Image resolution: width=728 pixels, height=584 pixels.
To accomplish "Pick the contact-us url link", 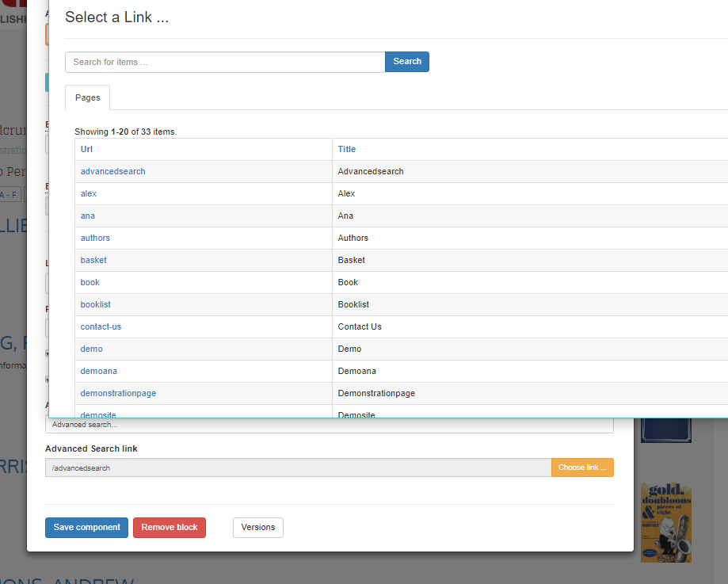I will (101, 326).
